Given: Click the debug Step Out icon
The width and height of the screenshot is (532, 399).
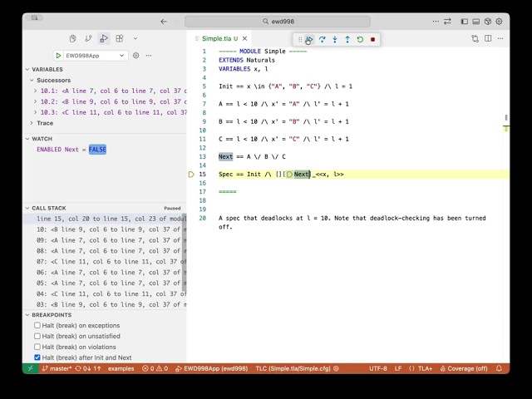Looking at the screenshot, I should 347,39.
